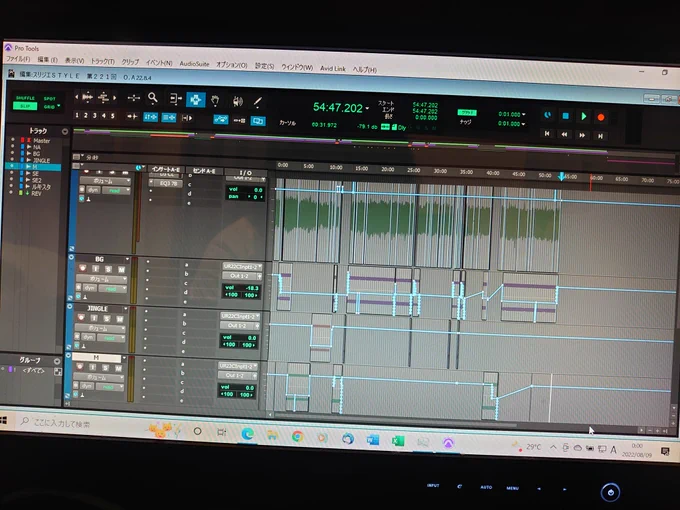
Task: Click Return to Zero button
Action: click(547, 134)
